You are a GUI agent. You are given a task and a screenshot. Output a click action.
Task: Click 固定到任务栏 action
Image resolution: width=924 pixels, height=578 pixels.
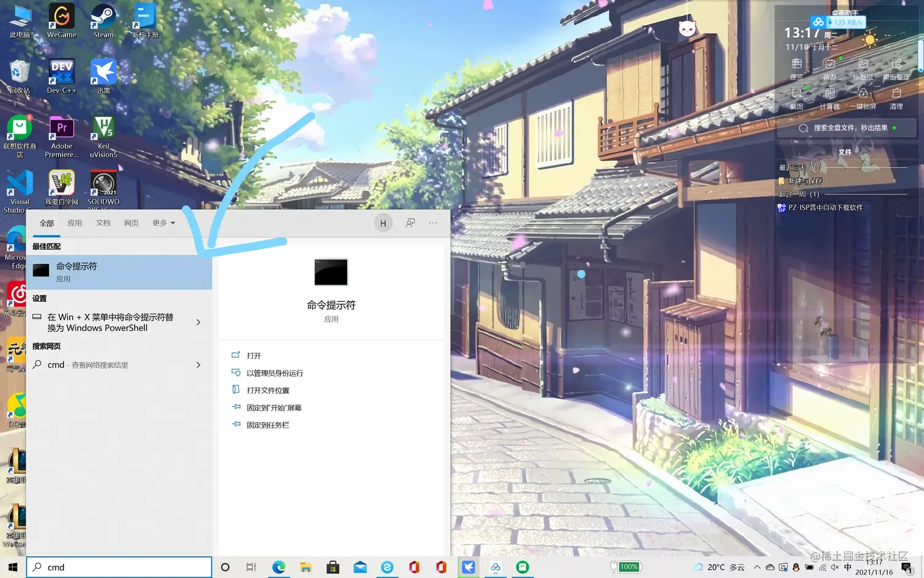(x=261, y=425)
